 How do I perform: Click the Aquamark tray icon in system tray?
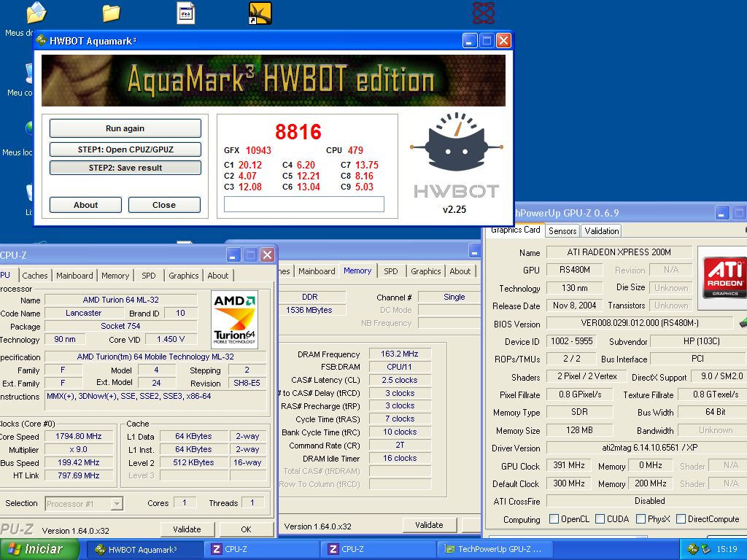click(x=693, y=549)
